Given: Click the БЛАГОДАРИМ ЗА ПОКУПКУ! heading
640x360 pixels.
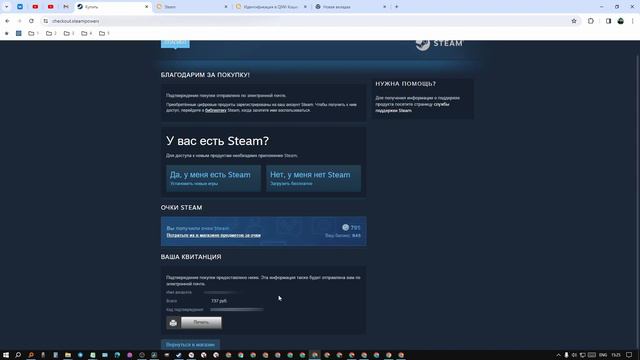Looking at the screenshot, I should pyautogui.click(x=205, y=75).
